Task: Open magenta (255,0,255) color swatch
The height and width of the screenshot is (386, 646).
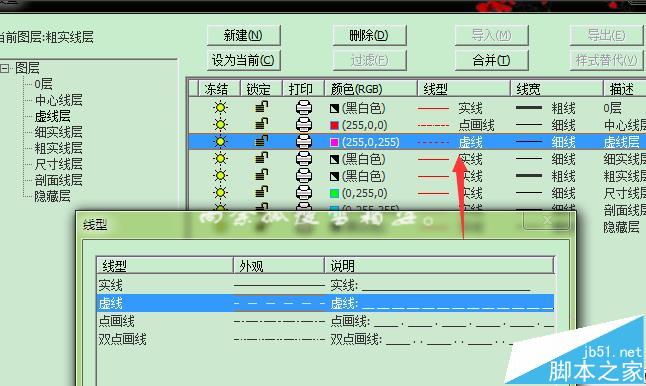Action: point(334,142)
